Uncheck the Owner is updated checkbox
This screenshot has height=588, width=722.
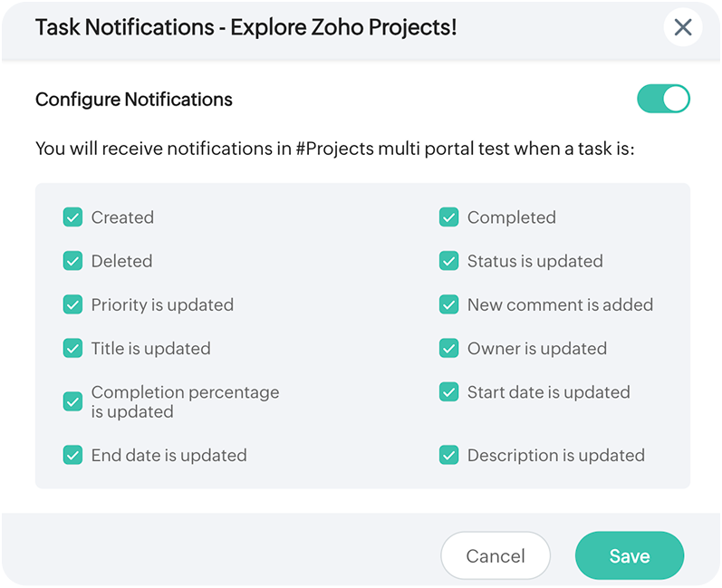coord(448,349)
